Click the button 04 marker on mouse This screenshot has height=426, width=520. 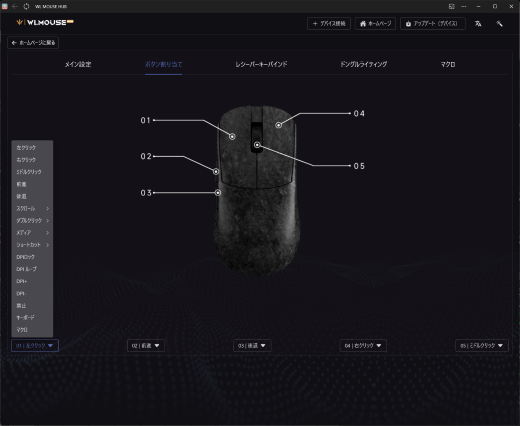coord(279,125)
